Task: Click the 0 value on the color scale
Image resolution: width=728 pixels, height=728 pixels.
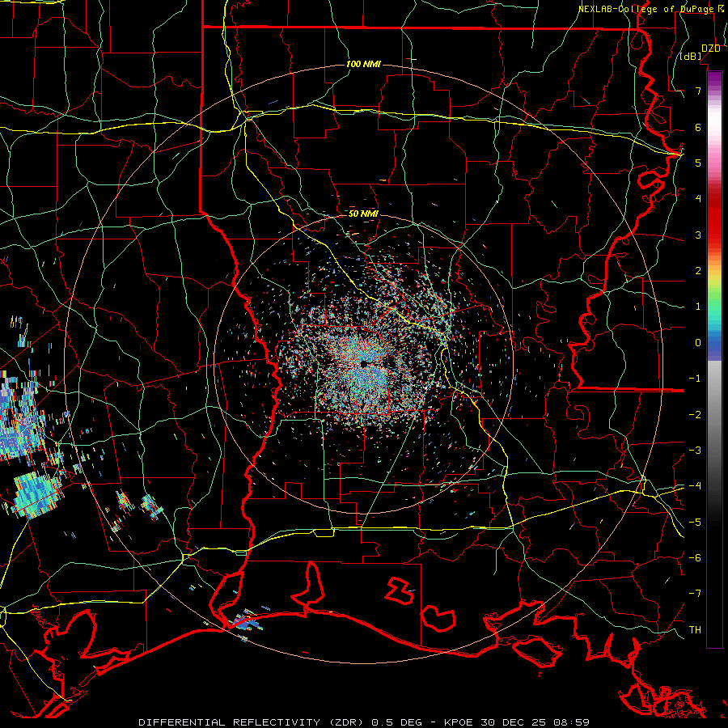Action: [x=698, y=343]
